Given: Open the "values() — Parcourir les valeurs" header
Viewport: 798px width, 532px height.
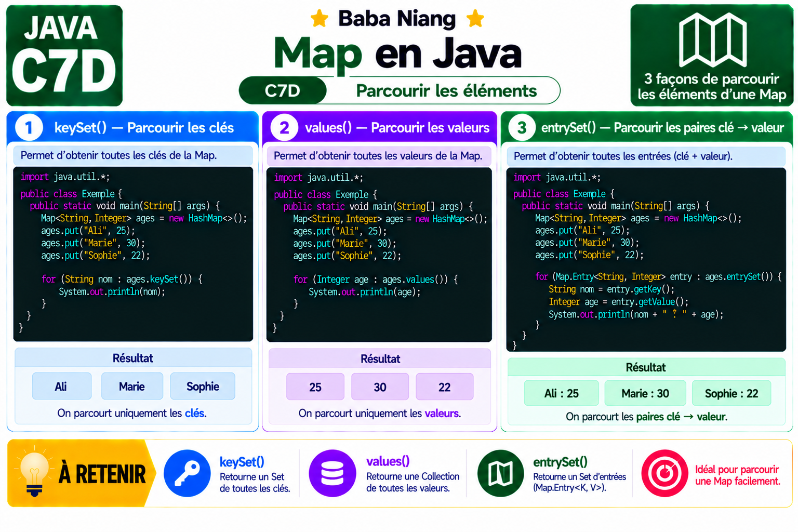Looking at the screenshot, I should [x=380, y=127].
